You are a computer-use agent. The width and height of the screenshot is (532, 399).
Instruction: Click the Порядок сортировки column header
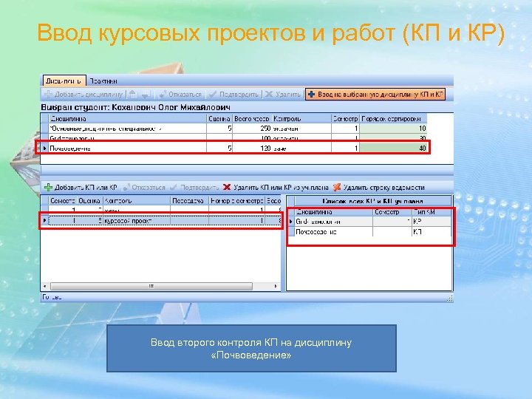[393, 119]
